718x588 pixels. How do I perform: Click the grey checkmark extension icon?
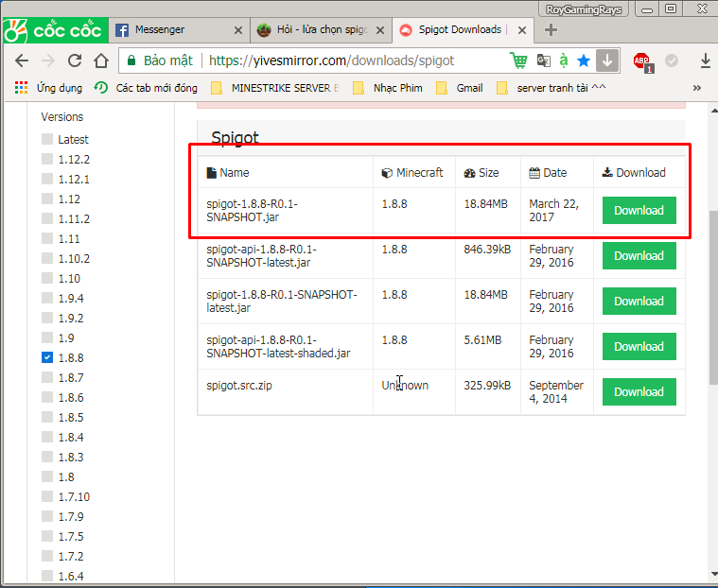pyautogui.click(x=672, y=61)
